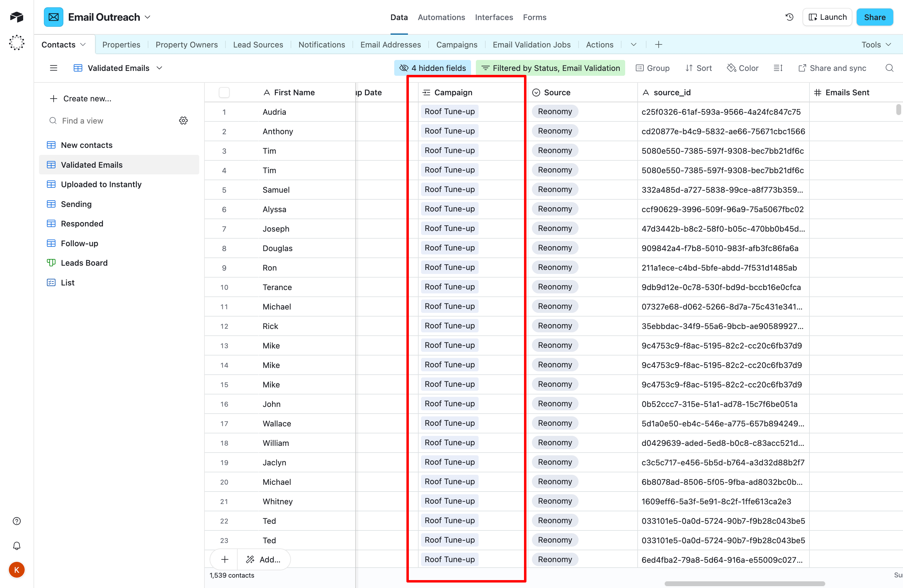Open the Campaigns table tab
Viewport: 903px width, 588px height.
456,44
